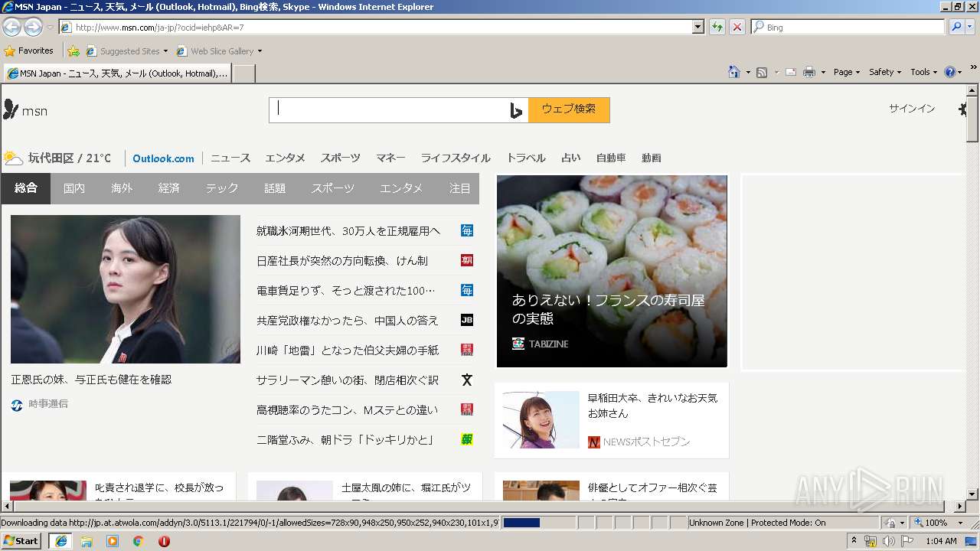
Task: Select the 総合 news tab
Action: [26, 188]
